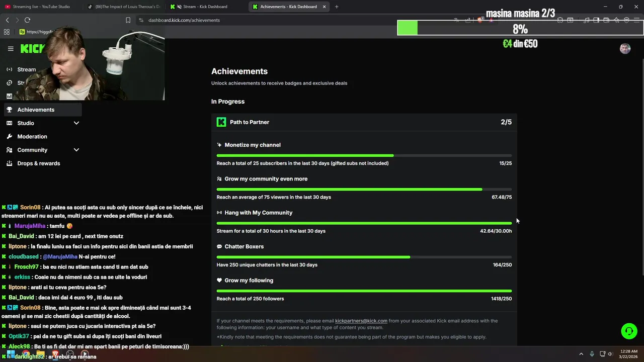Image resolution: width=644 pixels, height=362 pixels.
Task: Click the Frosch97 username in chat
Action: [26, 267]
